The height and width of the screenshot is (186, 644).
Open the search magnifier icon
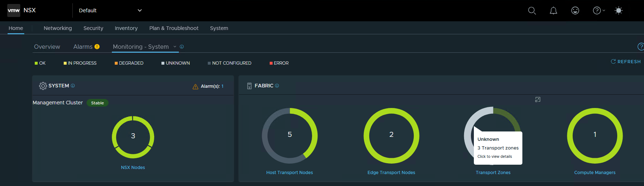[x=532, y=11]
